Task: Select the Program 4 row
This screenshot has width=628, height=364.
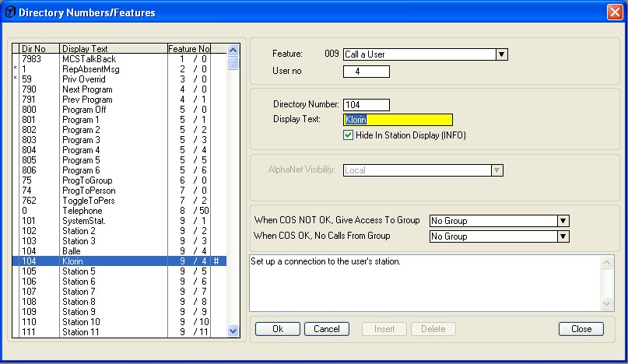Action: (x=119, y=150)
